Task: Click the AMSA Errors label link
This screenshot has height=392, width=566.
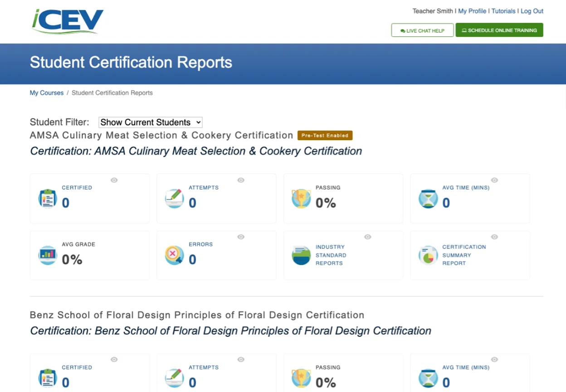Action: [x=200, y=244]
